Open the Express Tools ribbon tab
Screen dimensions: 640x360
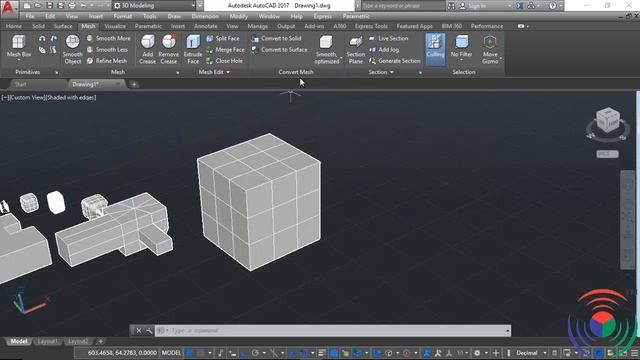tap(371, 26)
